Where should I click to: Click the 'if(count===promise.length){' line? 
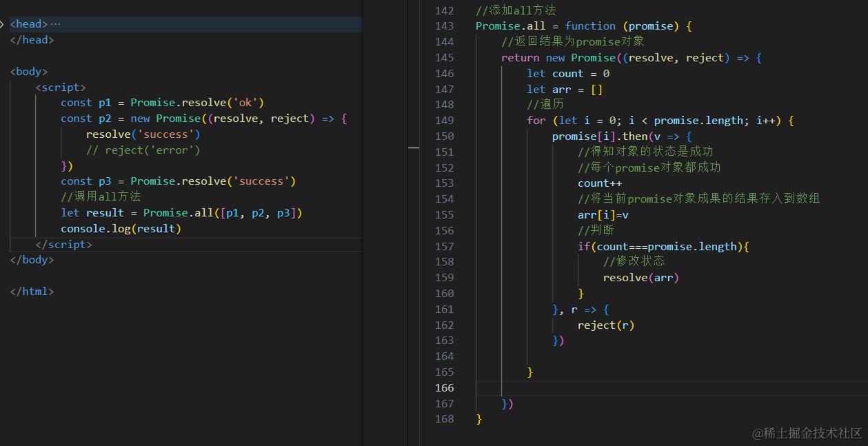pos(663,247)
